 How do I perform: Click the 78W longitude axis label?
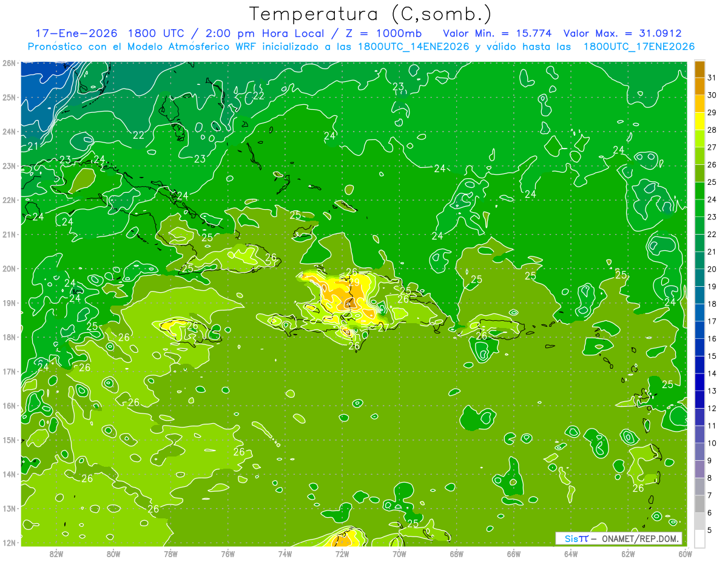[170, 554]
